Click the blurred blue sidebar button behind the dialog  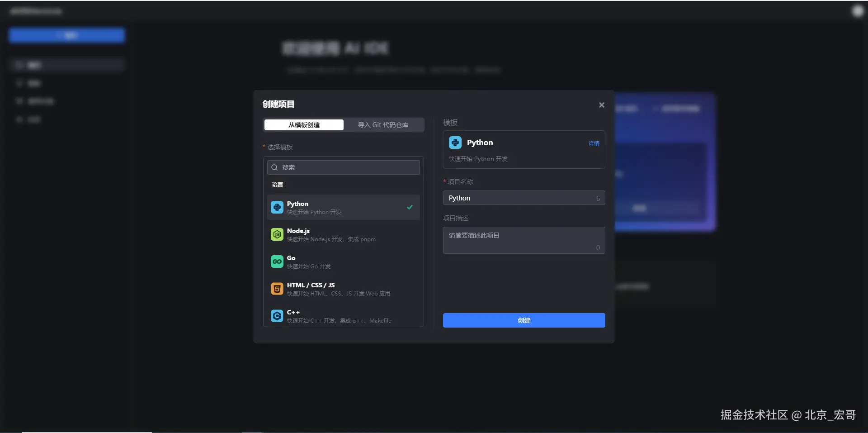67,35
